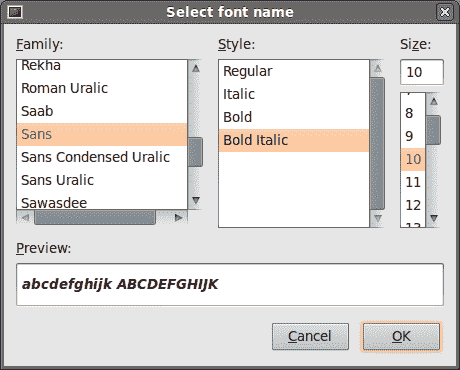Click the Style label
The image size is (460, 370).
click(x=236, y=44)
